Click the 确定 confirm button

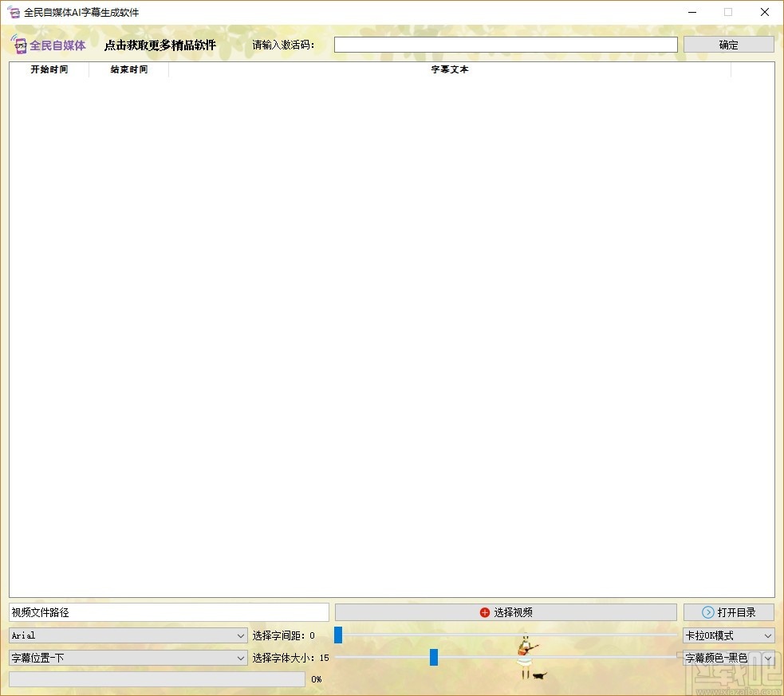(727, 44)
